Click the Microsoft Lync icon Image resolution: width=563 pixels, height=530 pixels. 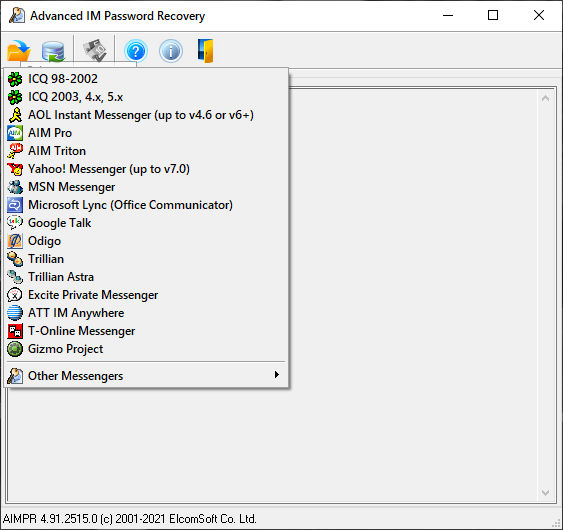point(15,205)
